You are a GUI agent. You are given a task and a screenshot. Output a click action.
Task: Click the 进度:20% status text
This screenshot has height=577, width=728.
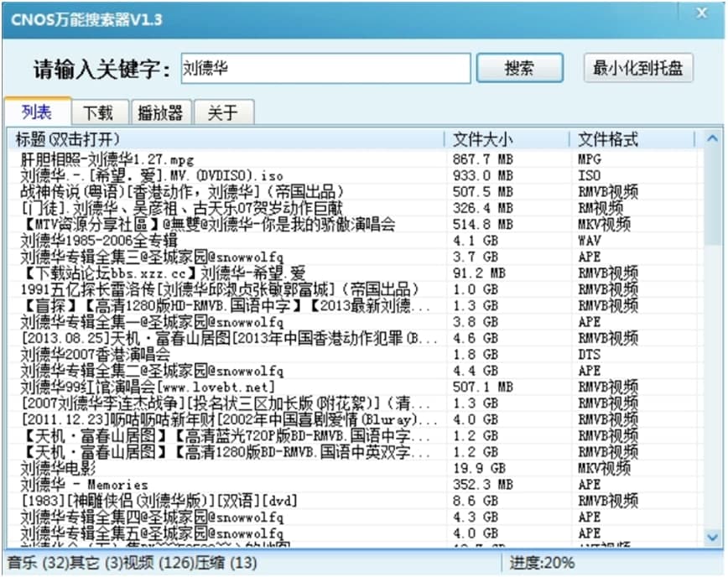coord(542,563)
